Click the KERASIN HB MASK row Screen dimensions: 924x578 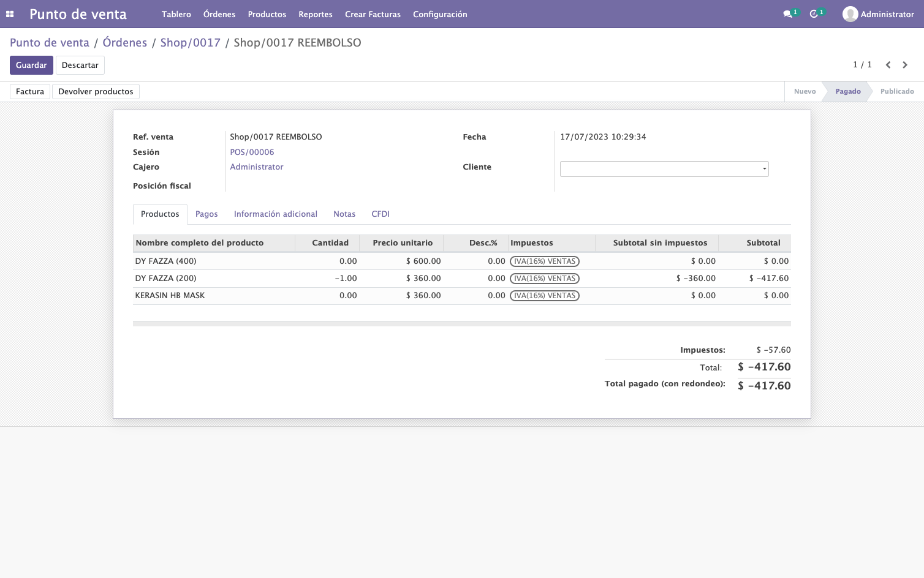coord(461,296)
